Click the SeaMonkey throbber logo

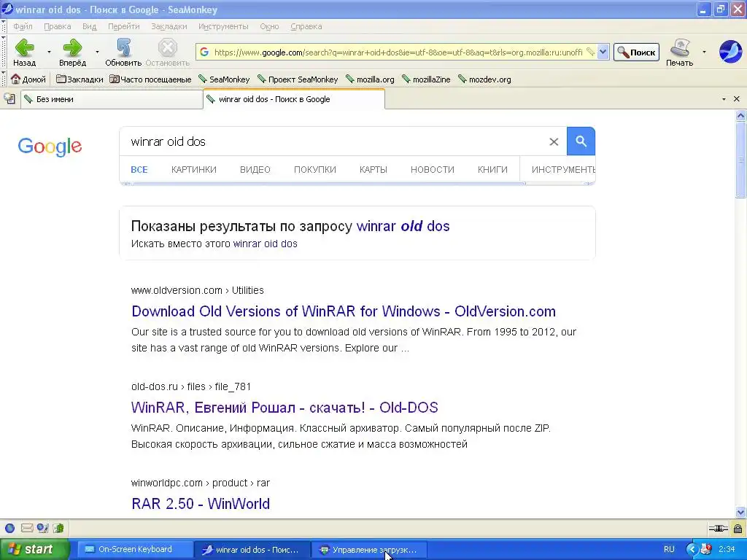tap(730, 52)
